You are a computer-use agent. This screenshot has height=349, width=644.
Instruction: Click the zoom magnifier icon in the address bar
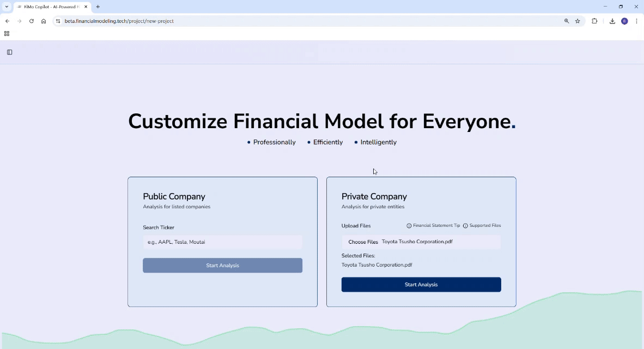[x=567, y=21]
